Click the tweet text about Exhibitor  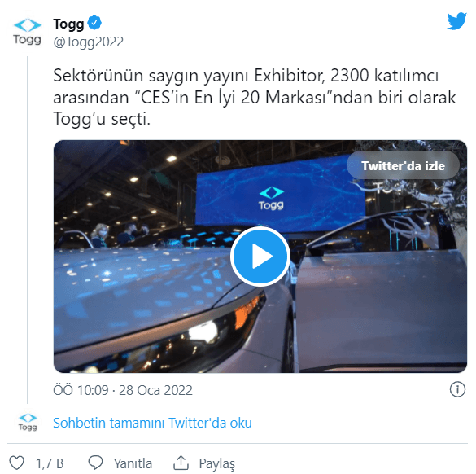pos(255,97)
